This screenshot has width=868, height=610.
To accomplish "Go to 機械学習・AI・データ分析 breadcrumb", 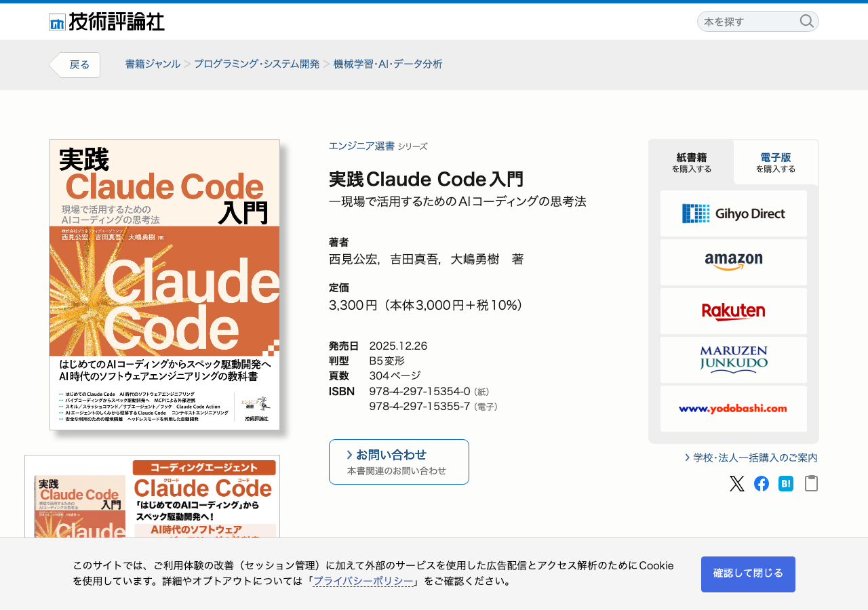I will coord(388,64).
